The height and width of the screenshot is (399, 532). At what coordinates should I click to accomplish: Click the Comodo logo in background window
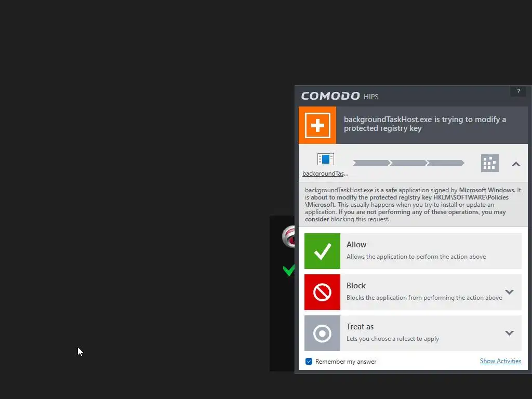288,236
